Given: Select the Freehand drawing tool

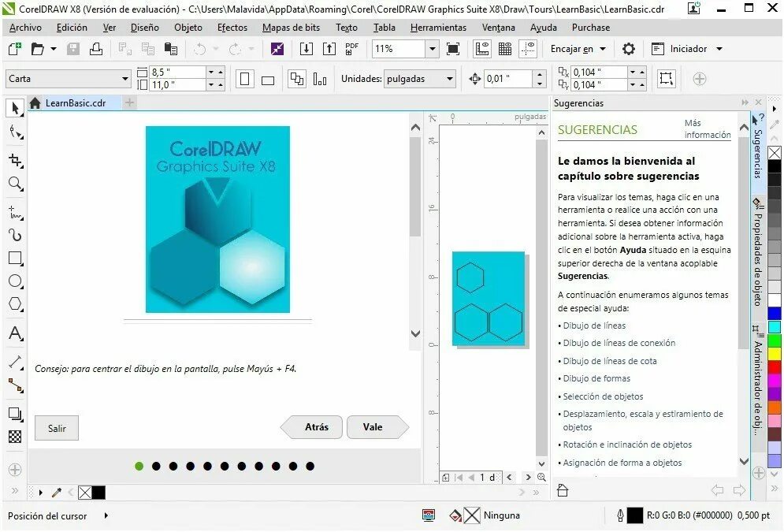Looking at the screenshot, I should tap(16, 213).
